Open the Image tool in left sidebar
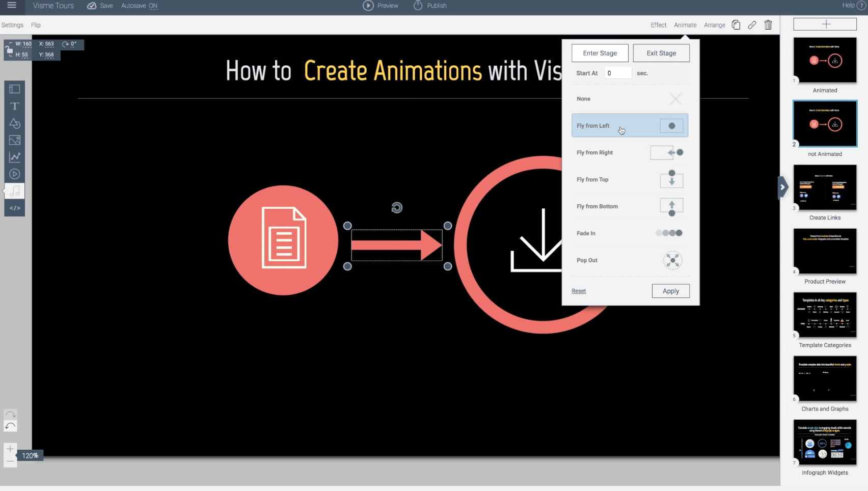 click(x=15, y=140)
